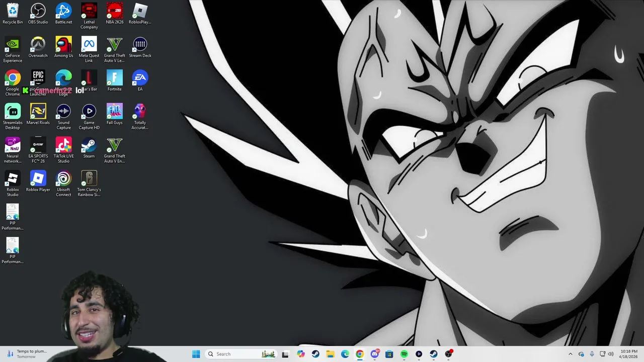644x362 pixels.
Task: Launch Steam from the desktop icon
Action: click(x=89, y=148)
